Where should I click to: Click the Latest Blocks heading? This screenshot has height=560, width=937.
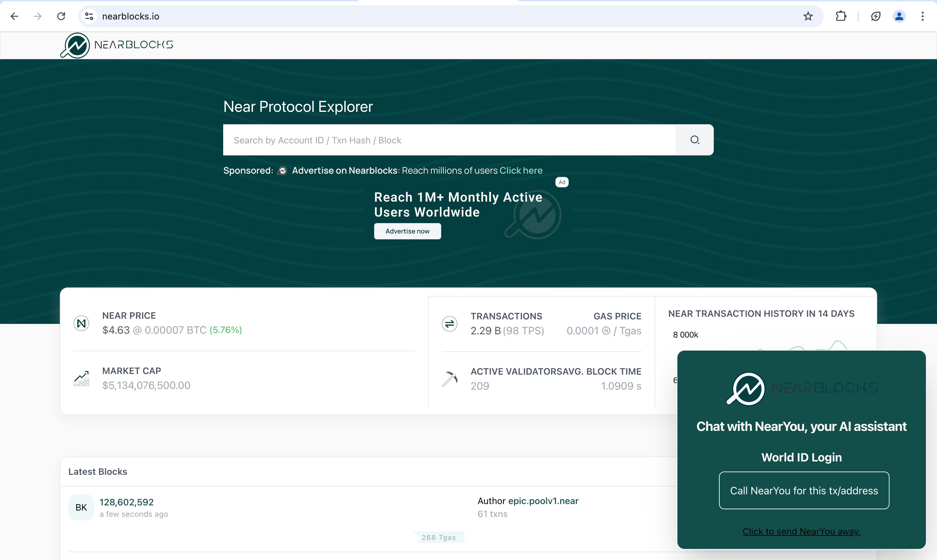[x=98, y=471]
